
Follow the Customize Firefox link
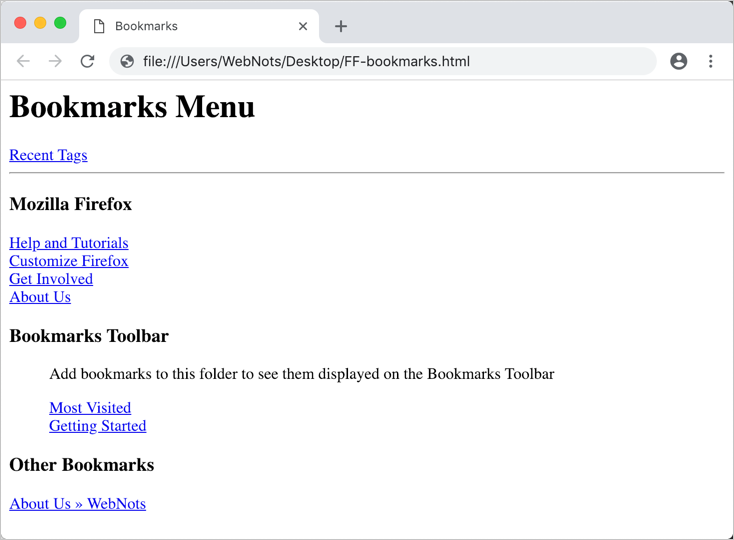pyautogui.click(x=69, y=261)
